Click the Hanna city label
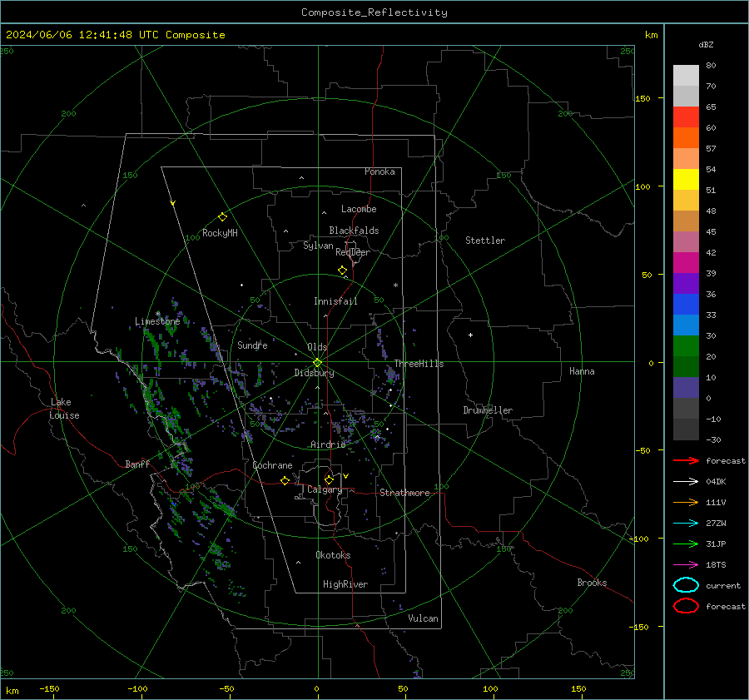 pyautogui.click(x=582, y=371)
